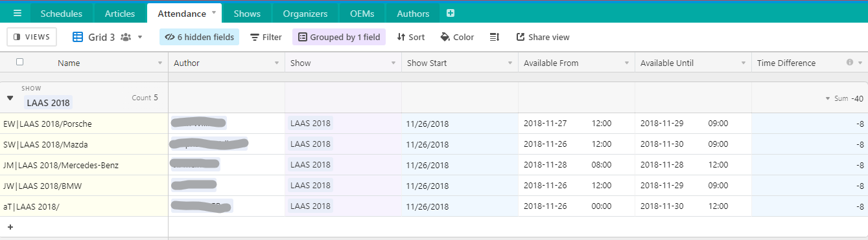Viewport: 868px width, 240px height.
Task: Open Time Difference field info icon
Action: 850,63
